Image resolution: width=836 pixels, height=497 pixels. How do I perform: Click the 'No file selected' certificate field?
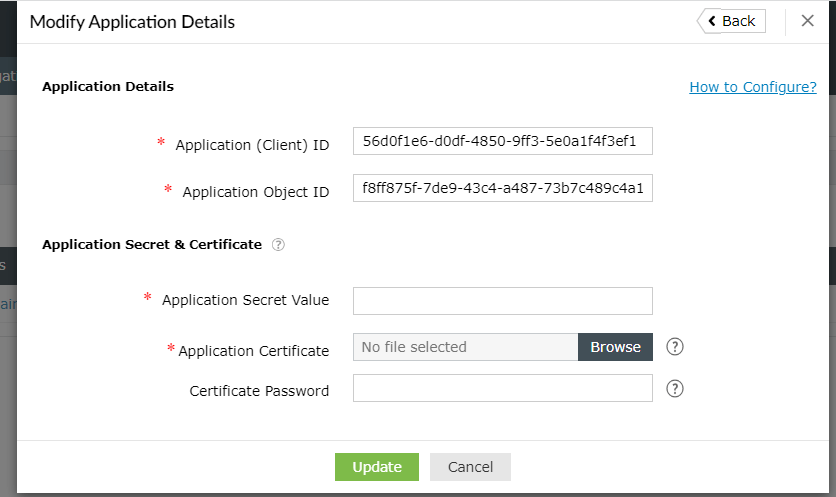click(465, 347)
